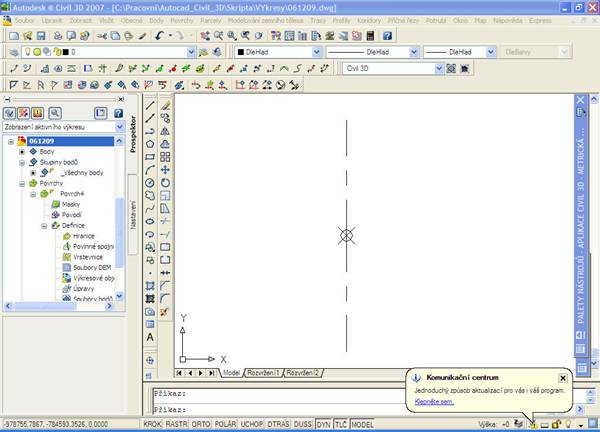Open Help with the blue question mark toolbar icon
The width and height of the screenshot is (600, 432).
[x=387, y=36]
